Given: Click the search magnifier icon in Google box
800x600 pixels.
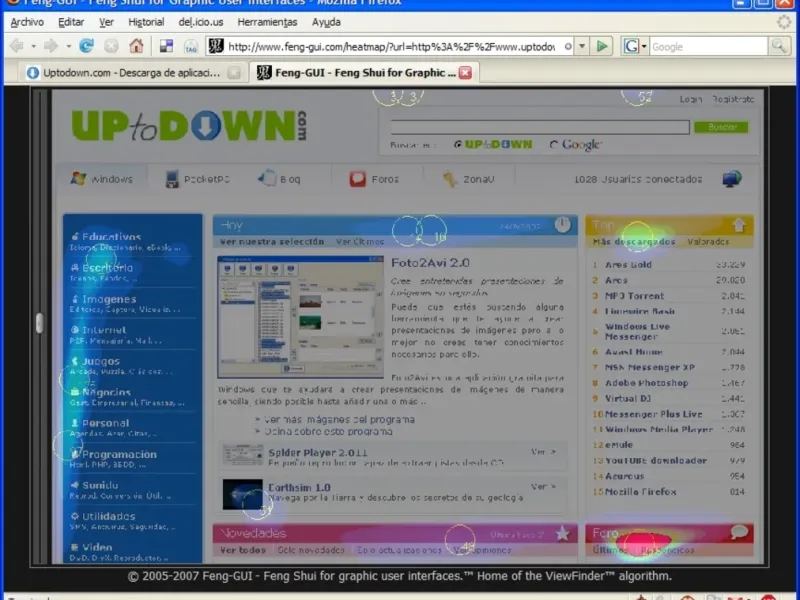Looking at the screenshot, I should [x=779, y=46].
